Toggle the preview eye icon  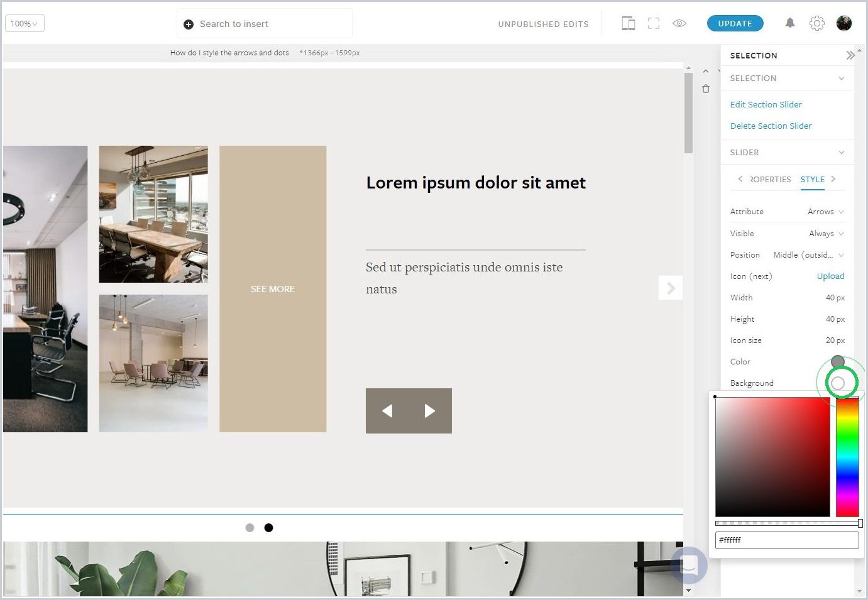coord(679,23)
